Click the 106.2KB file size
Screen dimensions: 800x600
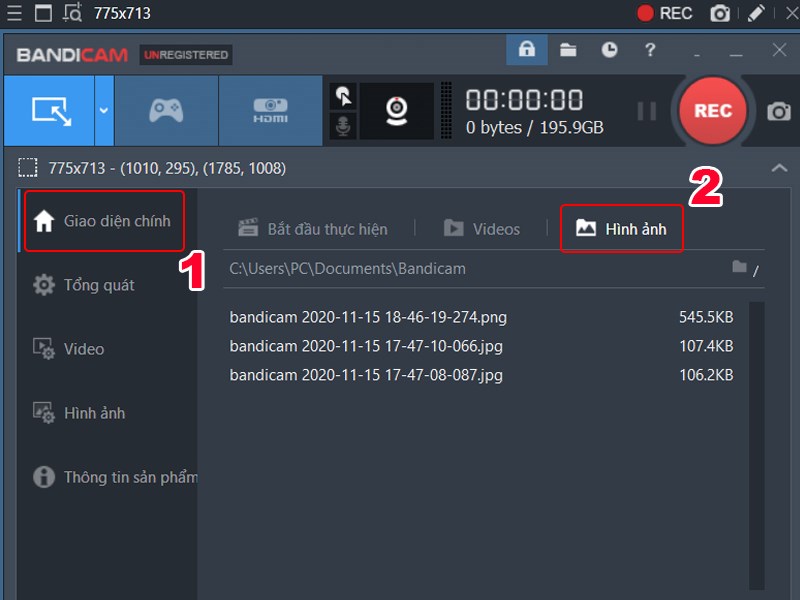[706, 375]
